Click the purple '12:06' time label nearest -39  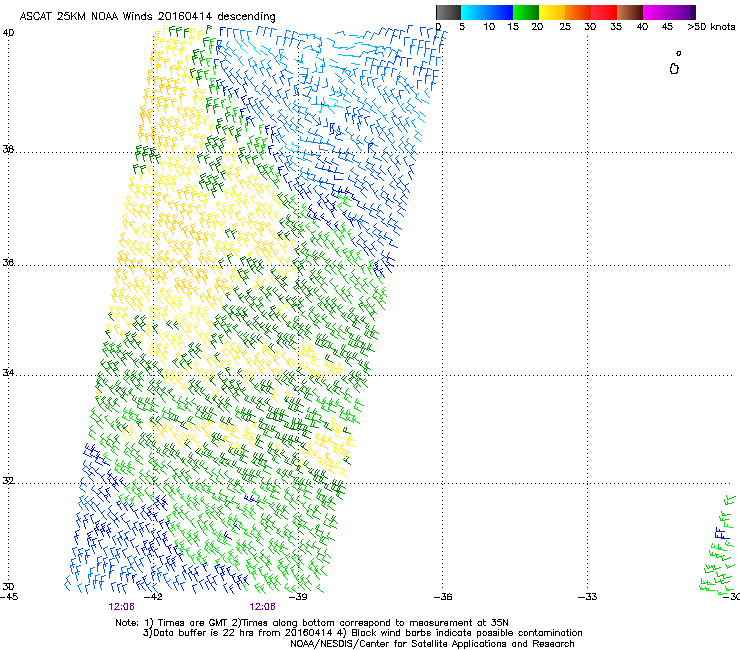262,607
